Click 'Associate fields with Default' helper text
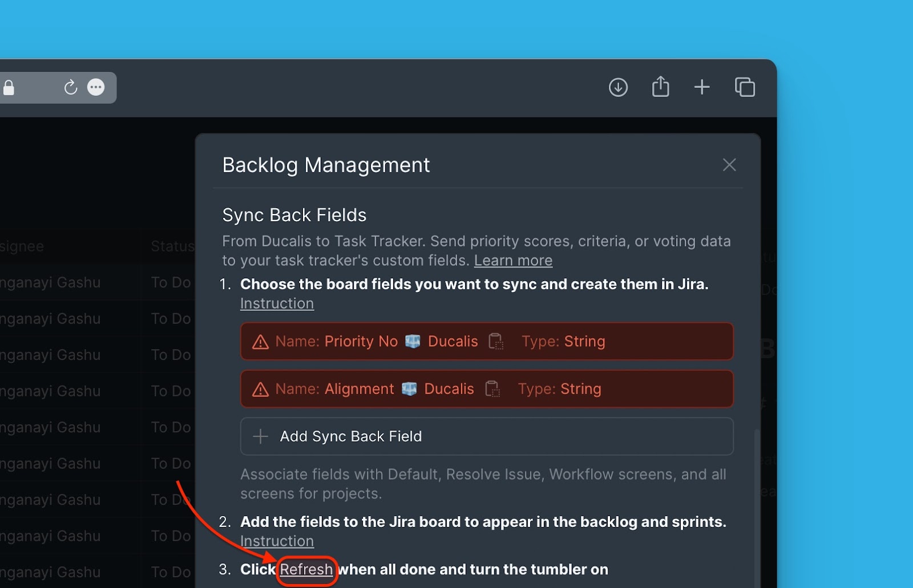Viewport: 913px width, 588px height. pos(483,484)
